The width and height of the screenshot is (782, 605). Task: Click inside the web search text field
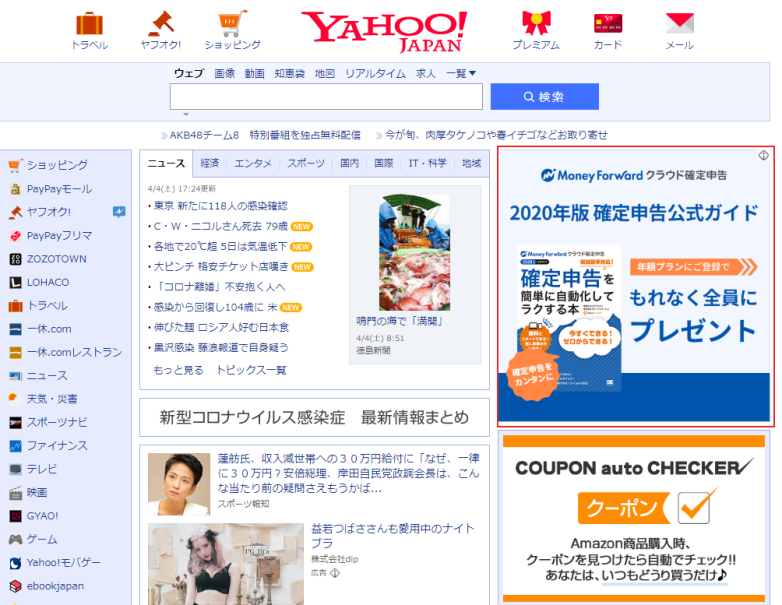pyautogui.click(x=326, y=97)
